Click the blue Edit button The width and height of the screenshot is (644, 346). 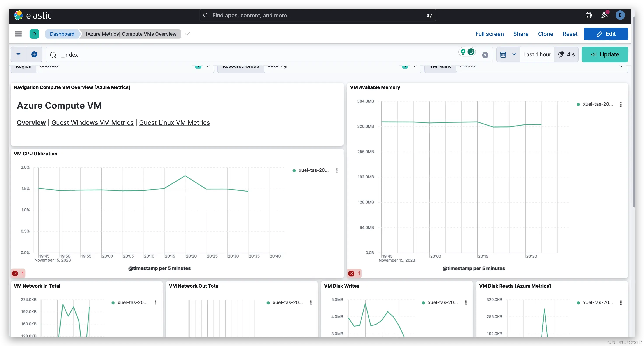pos(606,34)
